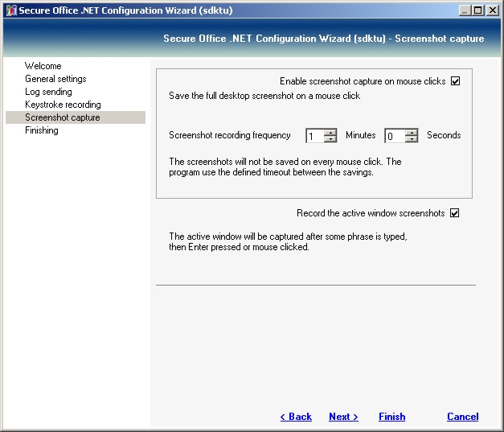504x432 pixels.
Task: Increase the Minutes value with up arrow
Action: [x=330, y=132]
